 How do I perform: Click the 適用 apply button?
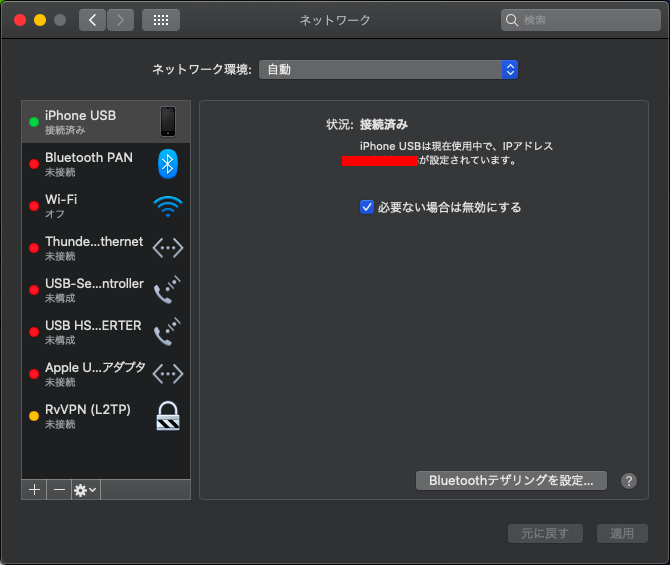tap(622, 533)
